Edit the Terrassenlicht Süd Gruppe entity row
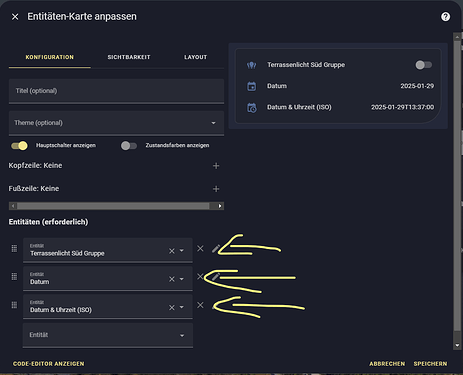 click(216, 249)
